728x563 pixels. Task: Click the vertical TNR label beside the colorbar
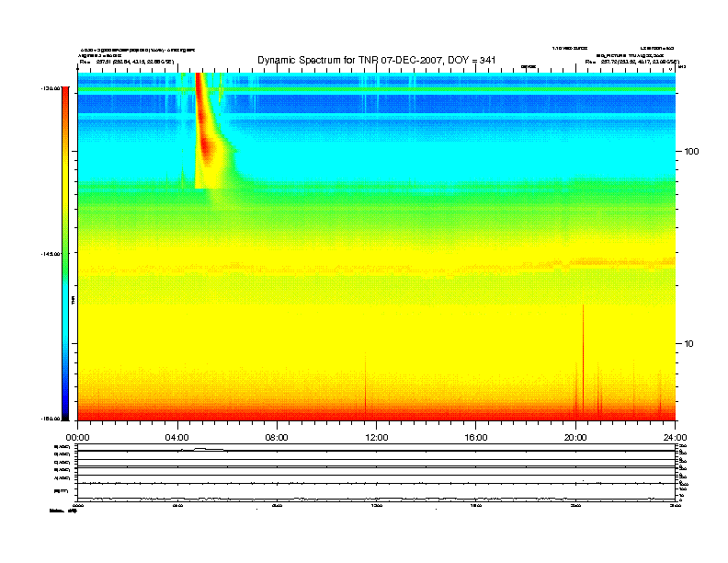click(73, 300)
